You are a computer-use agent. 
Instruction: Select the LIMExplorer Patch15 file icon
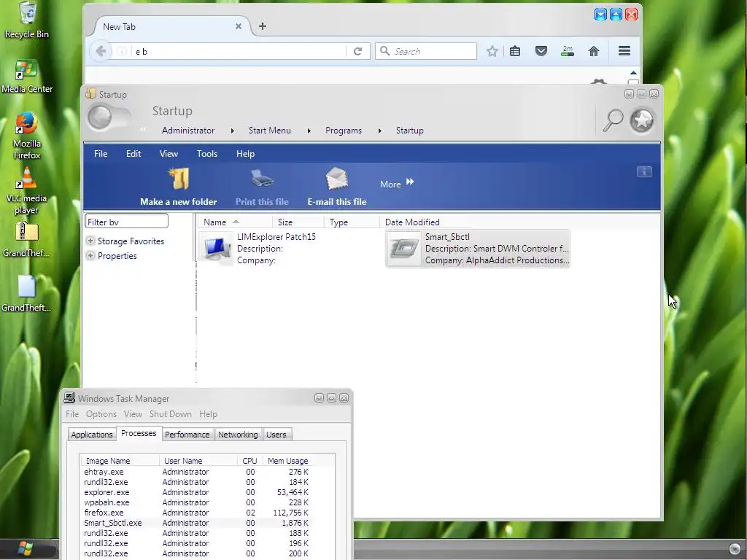pyautogui.click(x=215, y=248)
